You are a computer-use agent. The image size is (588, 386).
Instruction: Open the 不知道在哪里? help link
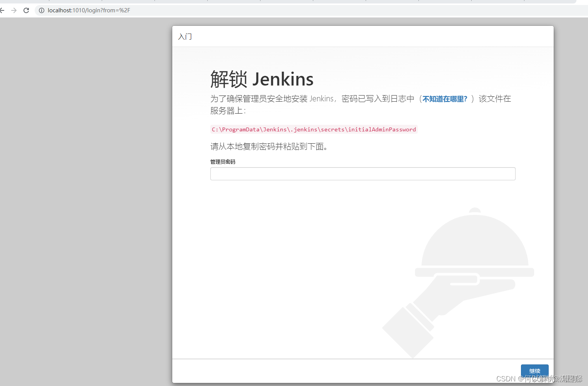445,99
